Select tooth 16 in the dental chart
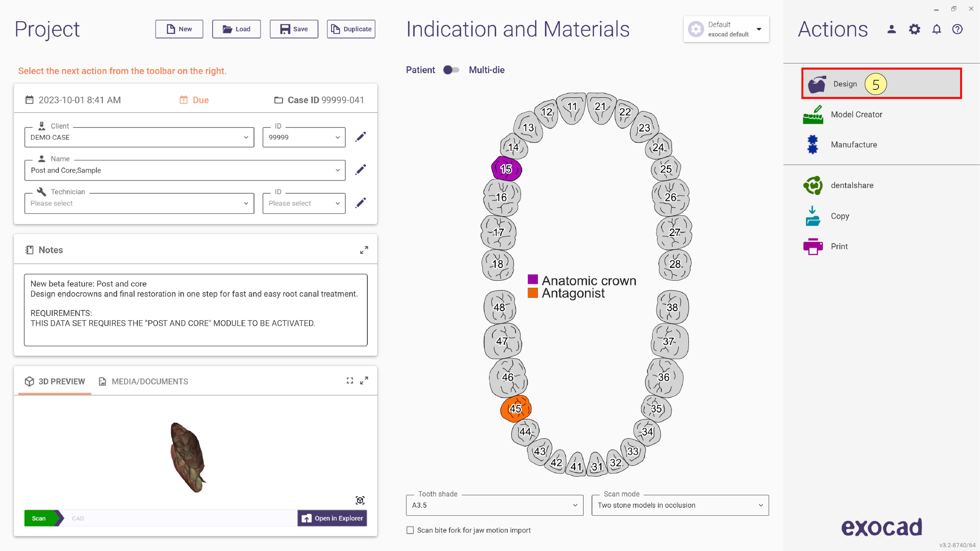The width and height of the screenshot is (980, 551). [x=502, y=197]
